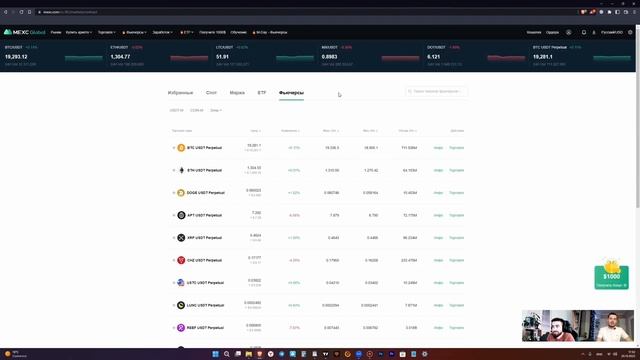Image resolution: width=640 pixels, height=360 pixels.
Task: Favorite the CHZ USDT Perpetual row star
Action: pos(173,260)
